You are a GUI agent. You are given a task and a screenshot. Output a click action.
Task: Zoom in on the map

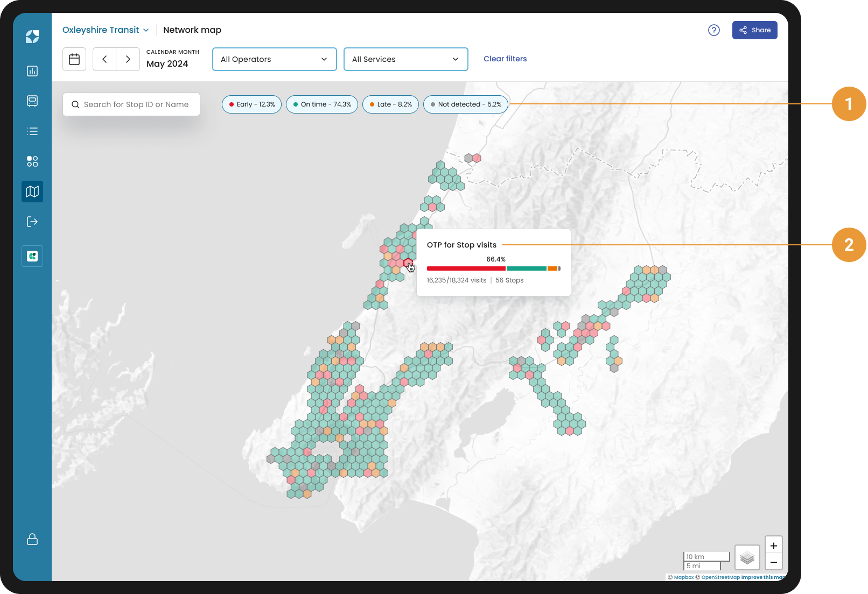pos(774,546)
